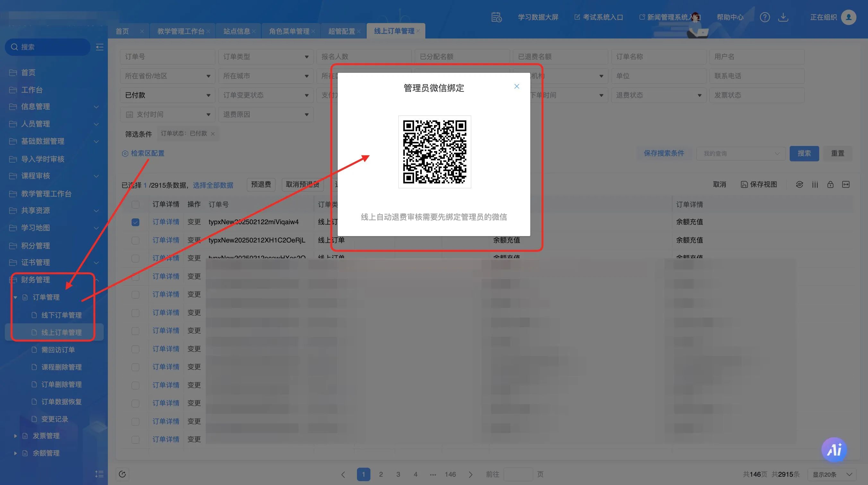Click the WeChat binding QR code
Image resolution: width=868 pixels, height=485 pixels.
coord(435,151)
